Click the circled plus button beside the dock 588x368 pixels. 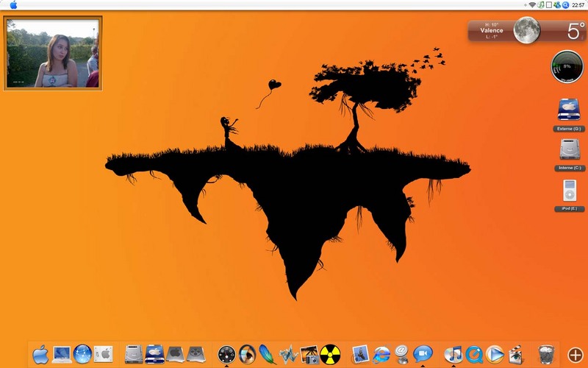(576, 355)
